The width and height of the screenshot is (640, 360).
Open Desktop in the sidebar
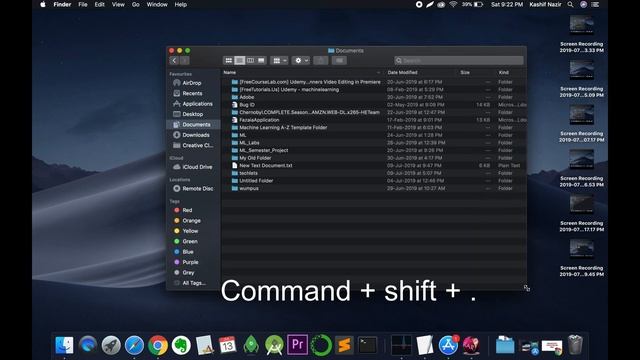[192, 114]
